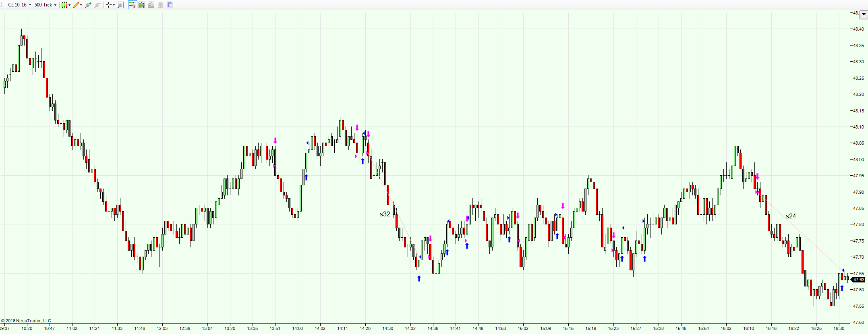Click the 47.55 price axis label
This screenshot has width=868, height=334.
coord(858,306)
